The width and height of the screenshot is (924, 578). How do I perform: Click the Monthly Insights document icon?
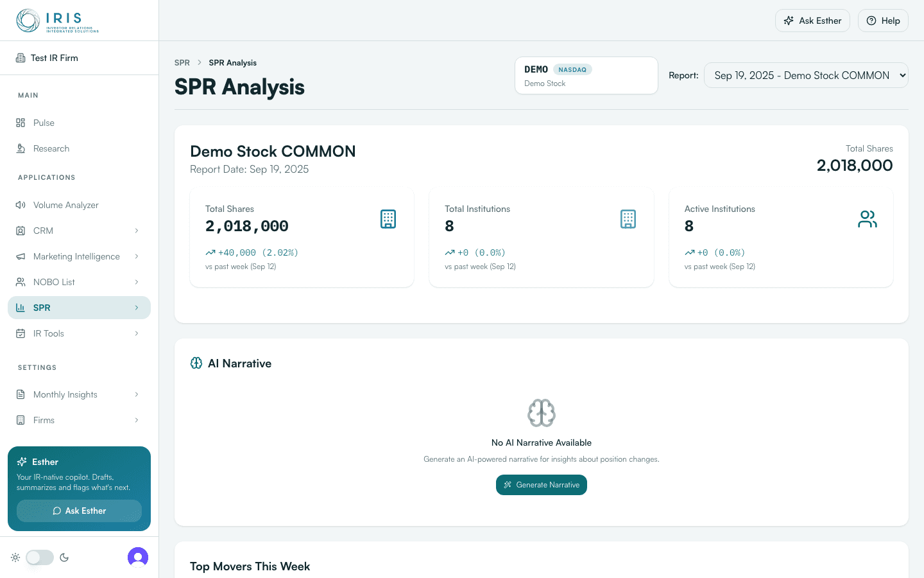[x=21, y=394]
